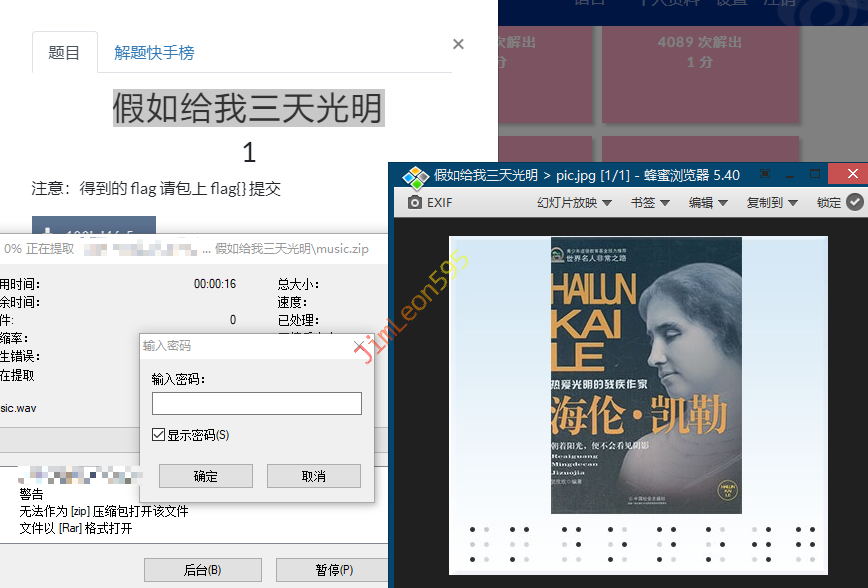Uncheck the 显示密码 checkbox
This screenshot has height=588, width=868.
point(158,435)
